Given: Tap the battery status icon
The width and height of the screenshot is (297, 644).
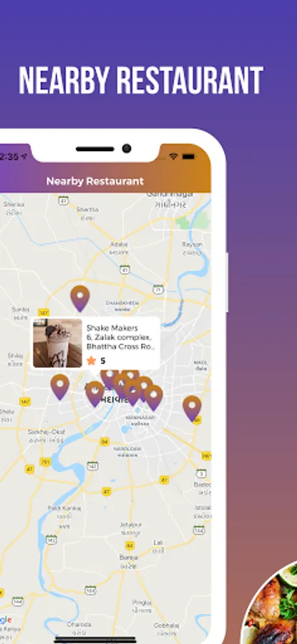Looking at the screenshot, I should click(188, 157).
